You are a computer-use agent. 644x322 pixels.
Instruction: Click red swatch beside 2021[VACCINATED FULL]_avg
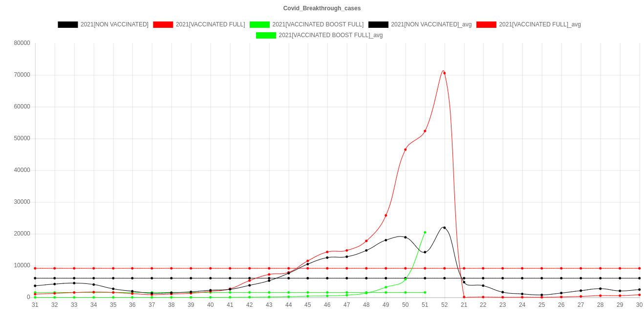point(486,24)
